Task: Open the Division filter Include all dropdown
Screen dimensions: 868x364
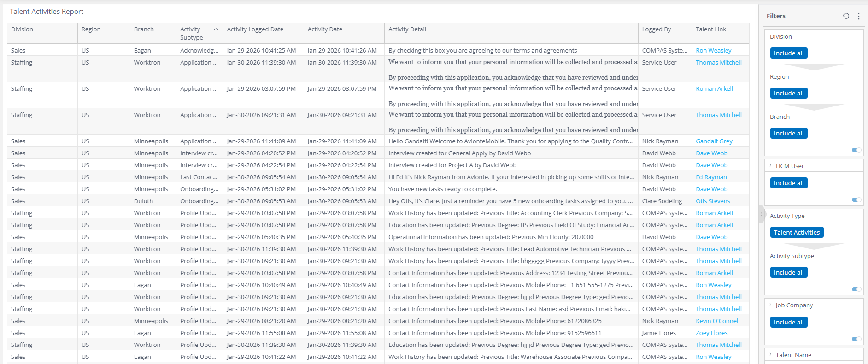Action: pos(789,53)
